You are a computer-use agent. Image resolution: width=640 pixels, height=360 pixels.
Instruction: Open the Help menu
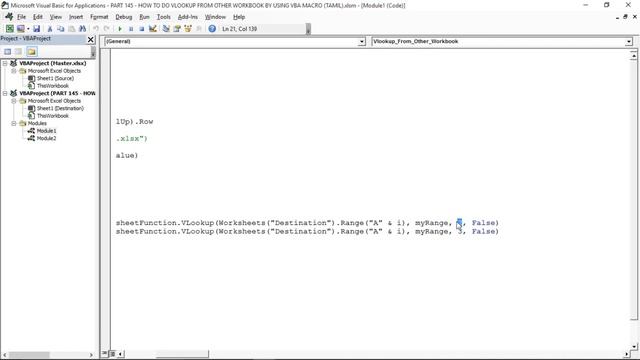239,17
